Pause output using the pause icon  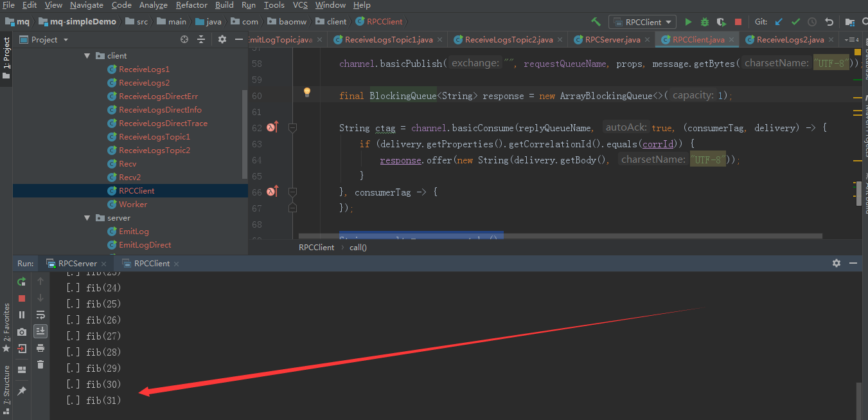(22, 315)
